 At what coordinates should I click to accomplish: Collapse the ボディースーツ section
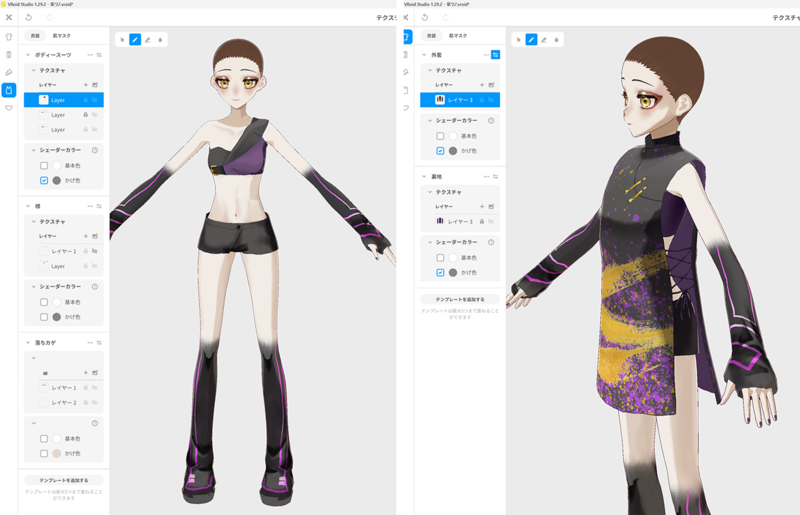(x=28, y=55)
